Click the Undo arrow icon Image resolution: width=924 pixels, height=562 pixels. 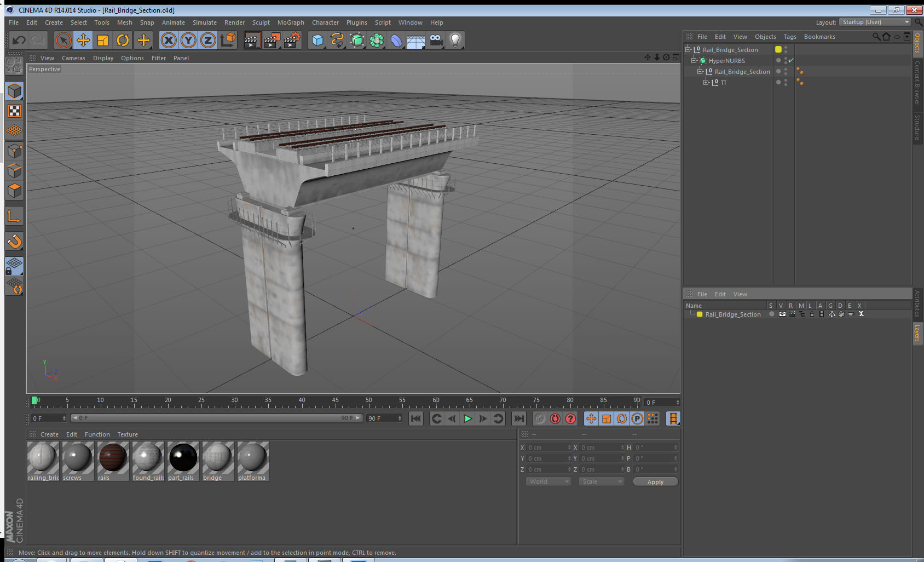(19, 40)
